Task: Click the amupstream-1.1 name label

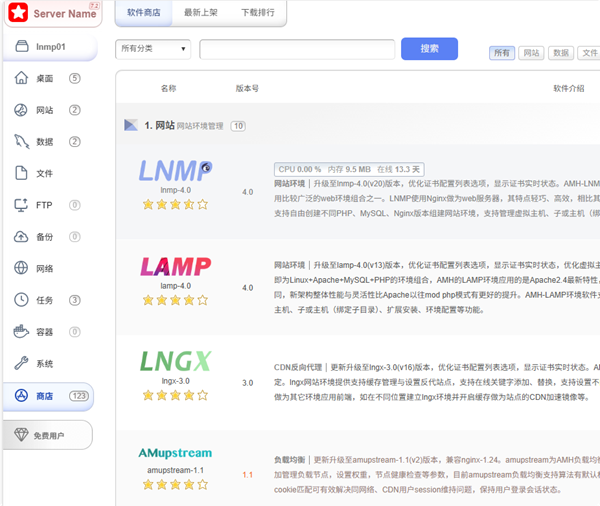Action: (x=176, y=470)
